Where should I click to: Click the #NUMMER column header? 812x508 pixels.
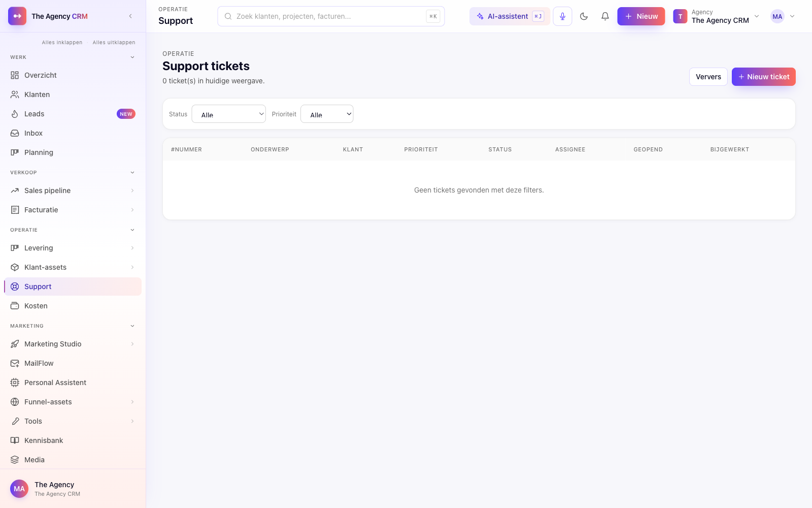pos(186,149)
